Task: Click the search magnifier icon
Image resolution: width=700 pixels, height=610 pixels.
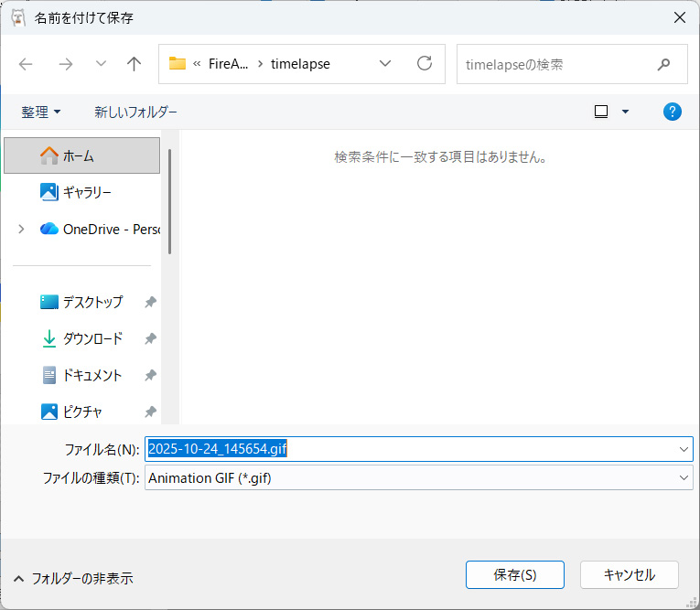Action: coord(663,64)
